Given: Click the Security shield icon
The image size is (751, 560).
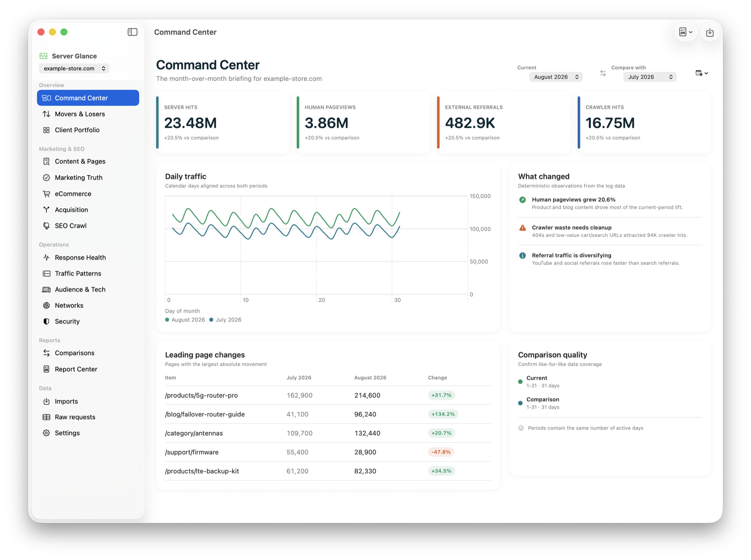Looking at the screenshot, I should point(46,321).
